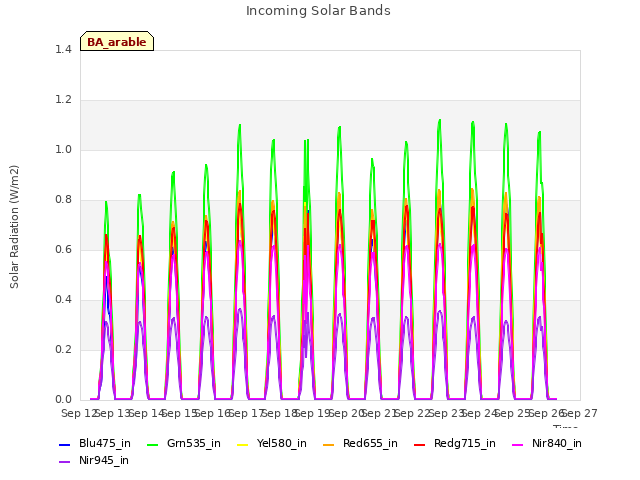Click the 1.2 y-axis tick label
Screen dimensions: 640x480
pyautogui.click(x=63, y=100)
